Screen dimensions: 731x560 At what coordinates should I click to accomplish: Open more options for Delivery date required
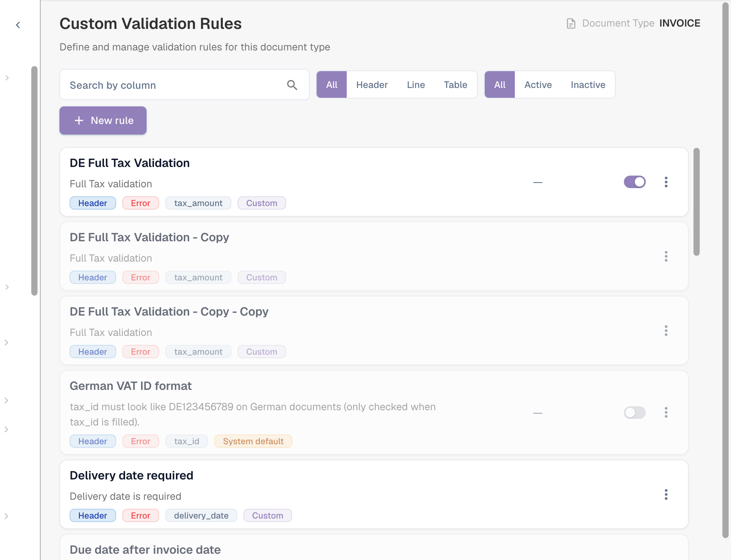pos(666,494)
